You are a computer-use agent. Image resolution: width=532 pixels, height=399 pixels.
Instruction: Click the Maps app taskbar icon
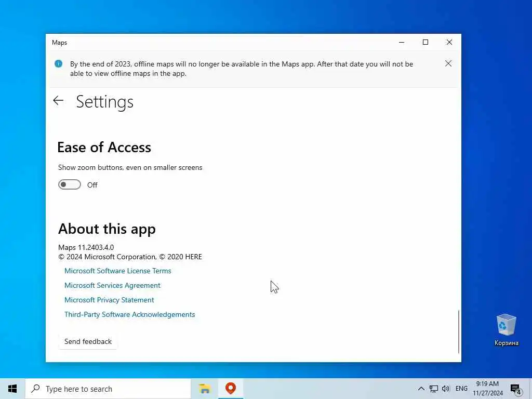(x=230, y=389)
